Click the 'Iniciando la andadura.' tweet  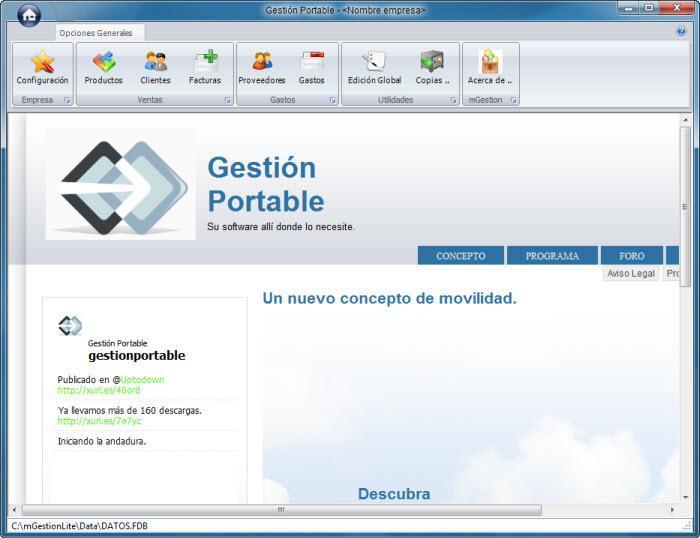[x=102, y=441]
